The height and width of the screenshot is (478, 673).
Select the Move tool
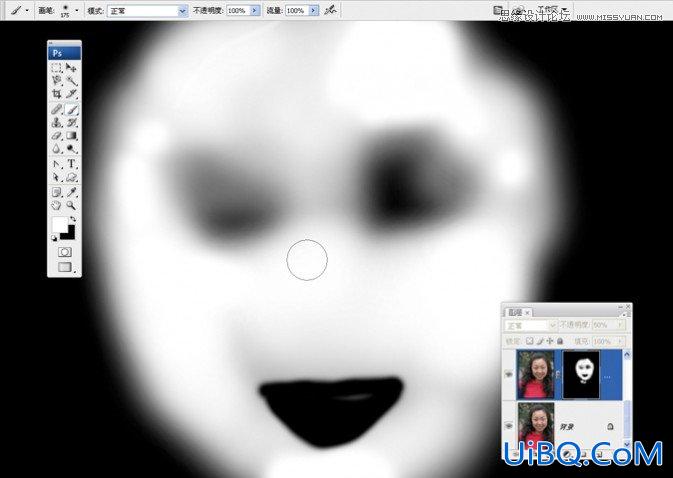(x=71, y=68)
